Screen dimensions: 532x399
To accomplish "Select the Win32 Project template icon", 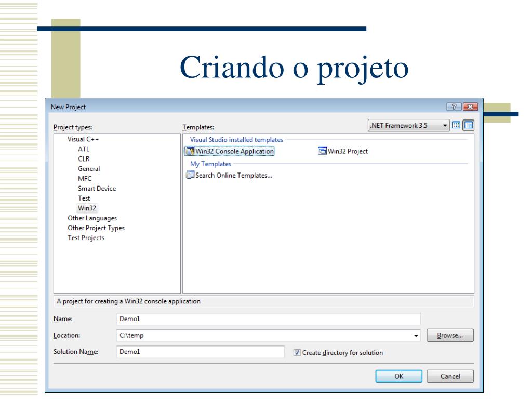I will point(322,151).
